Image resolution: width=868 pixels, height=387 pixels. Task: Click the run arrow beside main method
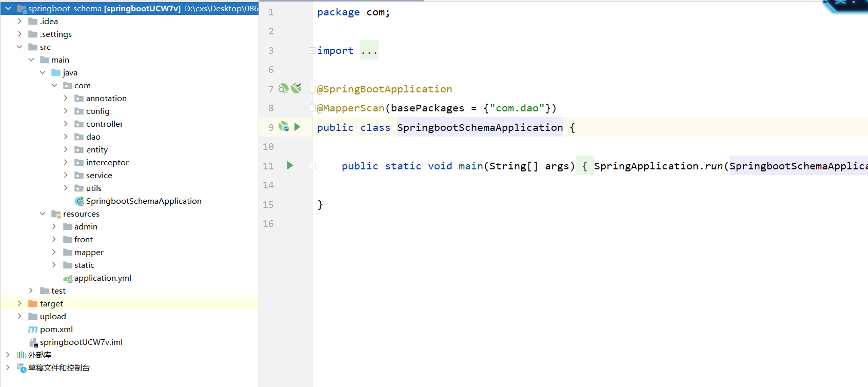click(290, 165)
